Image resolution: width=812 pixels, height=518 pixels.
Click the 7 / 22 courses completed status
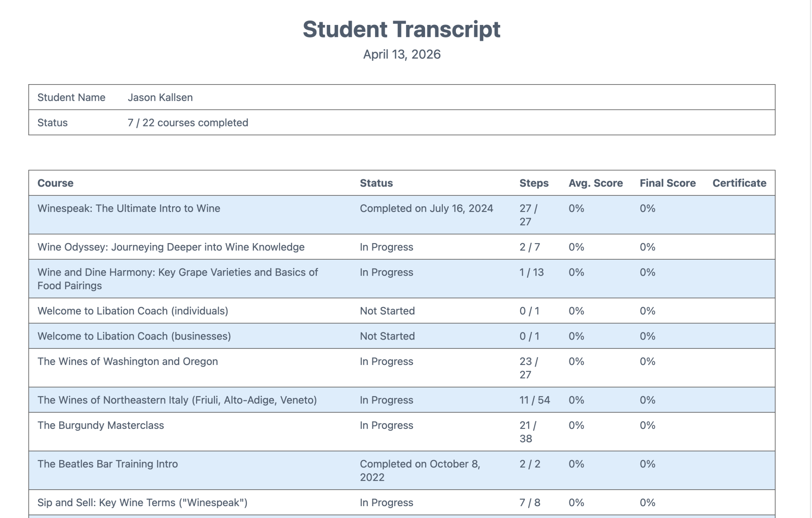[188, 123]
